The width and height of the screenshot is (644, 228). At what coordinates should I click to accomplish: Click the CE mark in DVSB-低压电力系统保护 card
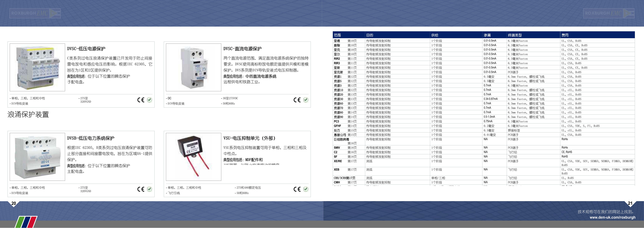pos(141,189)
